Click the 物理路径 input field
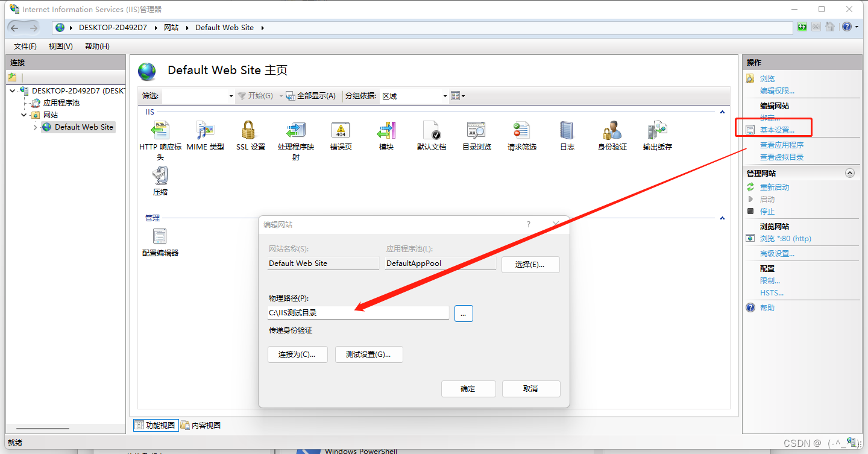 pyautogui.click(x=359, y=313)
